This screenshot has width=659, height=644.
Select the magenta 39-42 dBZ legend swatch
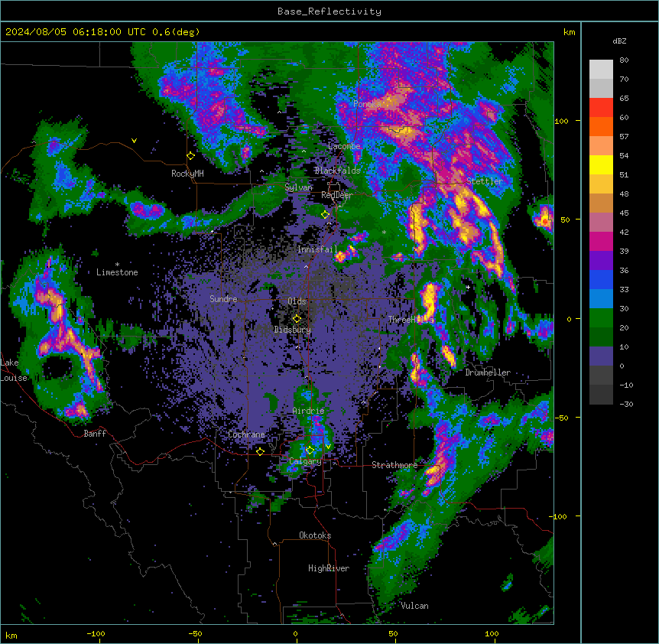tap(601, 242)
